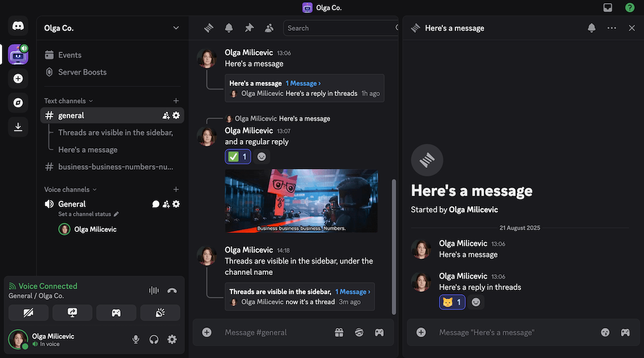644x358 pixels.
Task: Disconnect from voice call
Action: tap(172, 290)
